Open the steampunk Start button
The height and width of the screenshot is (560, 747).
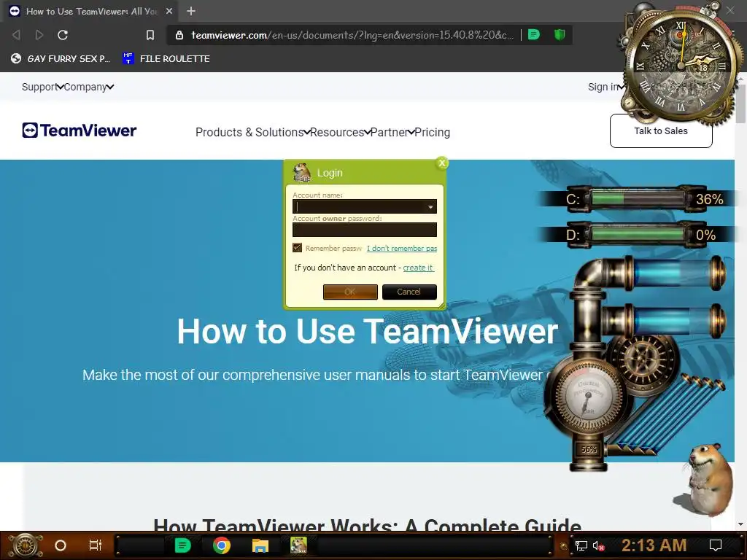[x=25, y=545]
